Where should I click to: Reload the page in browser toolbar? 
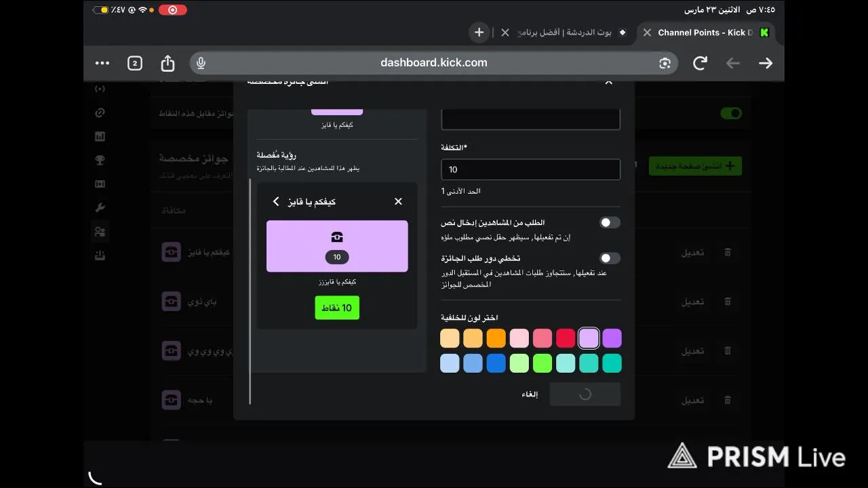coord(700,63)
